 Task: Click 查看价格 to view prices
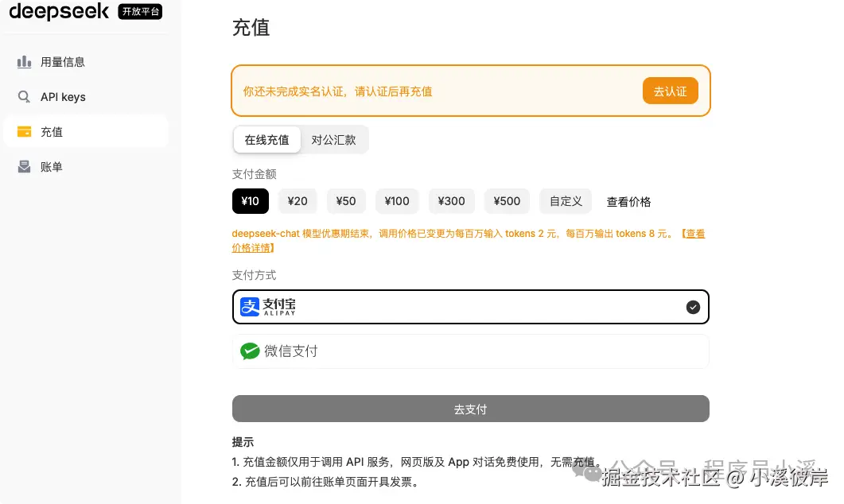click(x=628, y=201)
